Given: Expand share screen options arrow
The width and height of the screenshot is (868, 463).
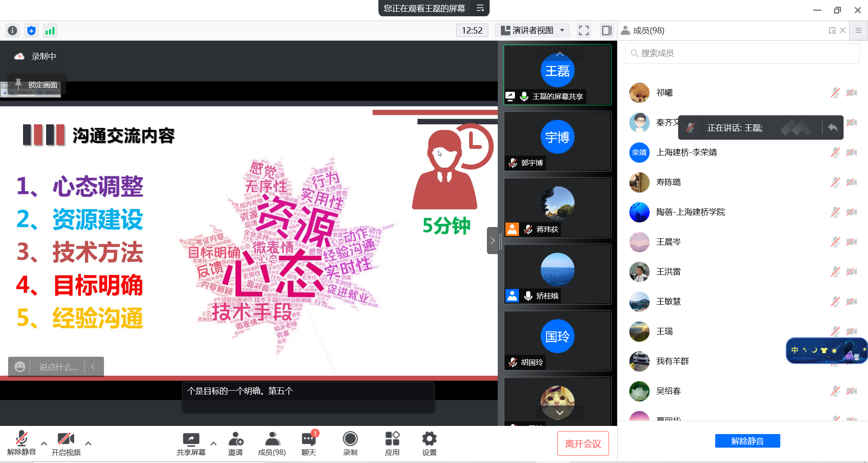Looking at the screenshot, I should (213, 444).
